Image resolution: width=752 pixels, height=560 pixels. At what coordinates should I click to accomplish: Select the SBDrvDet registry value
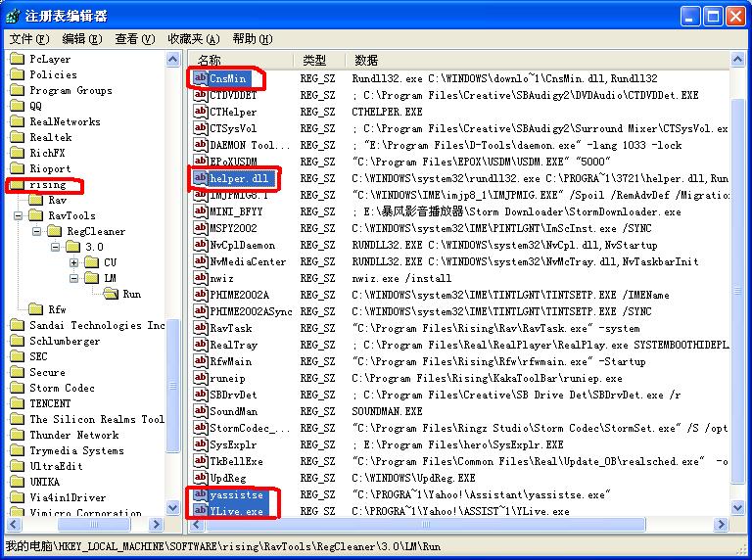click(x=234, y=395)
